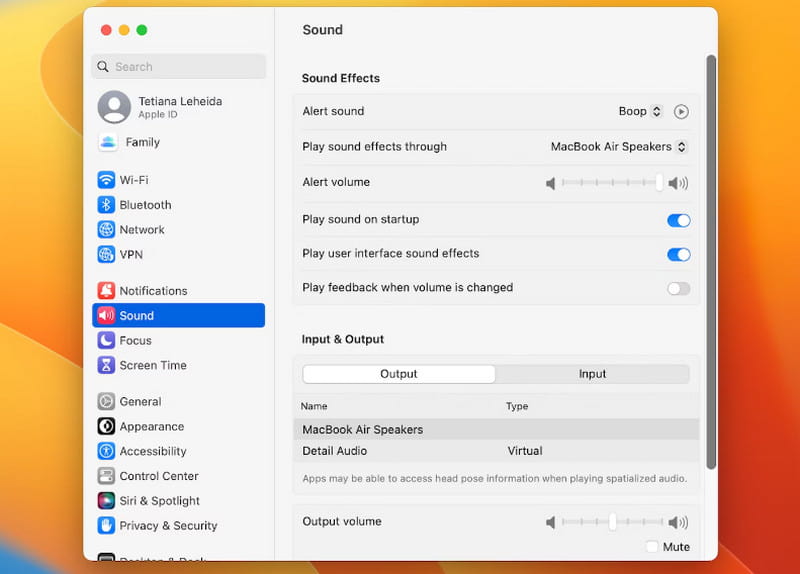Open Tetiana Leheida Apple ID account
Viewport: 800px width, 574px height.
pos(178,107)
